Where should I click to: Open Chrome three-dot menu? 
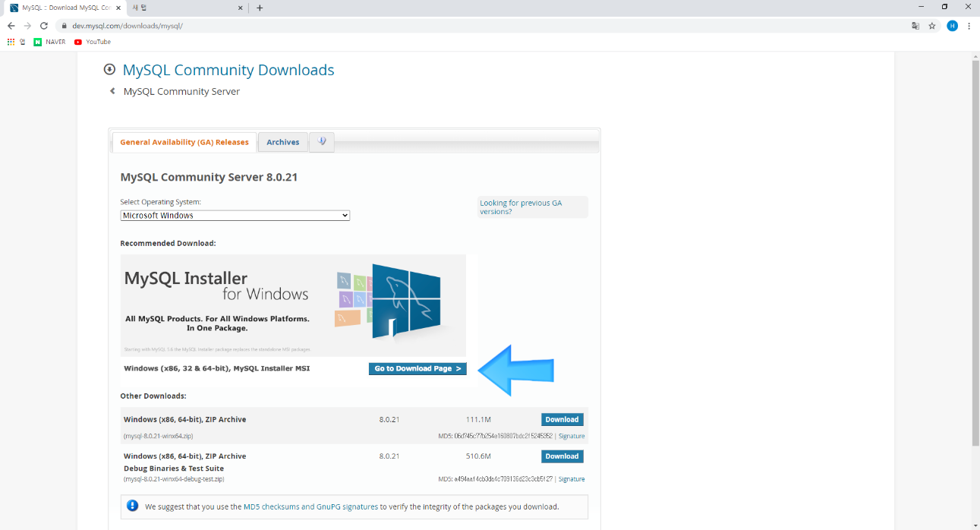969,26
